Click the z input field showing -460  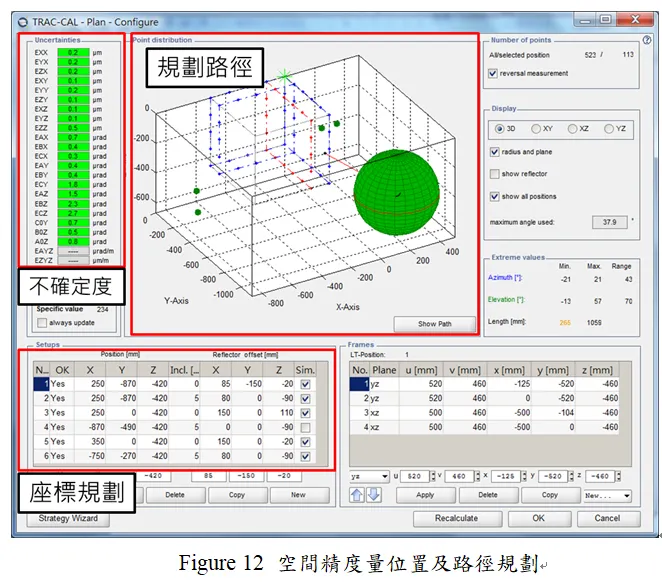point(600,476)
